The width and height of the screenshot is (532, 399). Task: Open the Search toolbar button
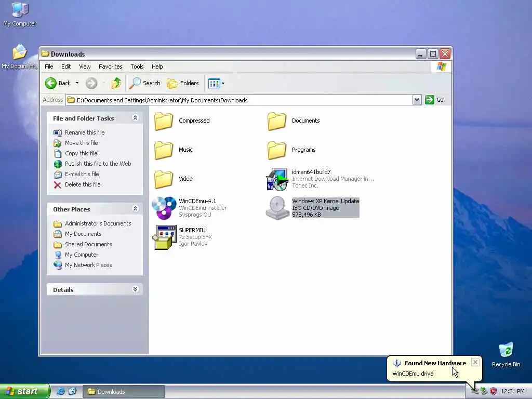click(145, 83)
